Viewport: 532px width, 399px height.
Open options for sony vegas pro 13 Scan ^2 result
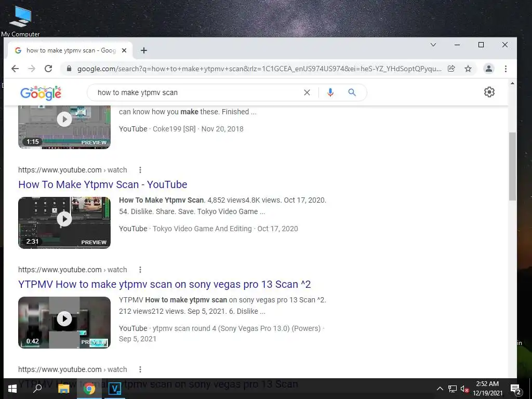point(140,270)
